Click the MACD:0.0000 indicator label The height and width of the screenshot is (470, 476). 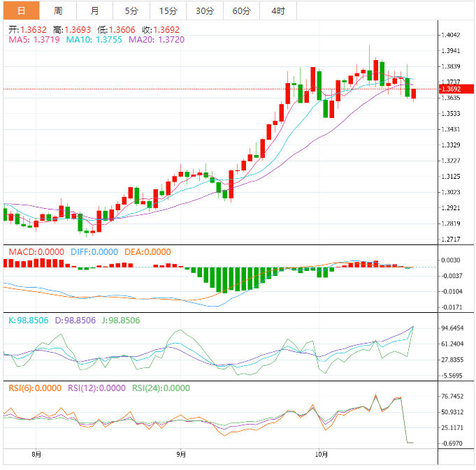[36, 252]
